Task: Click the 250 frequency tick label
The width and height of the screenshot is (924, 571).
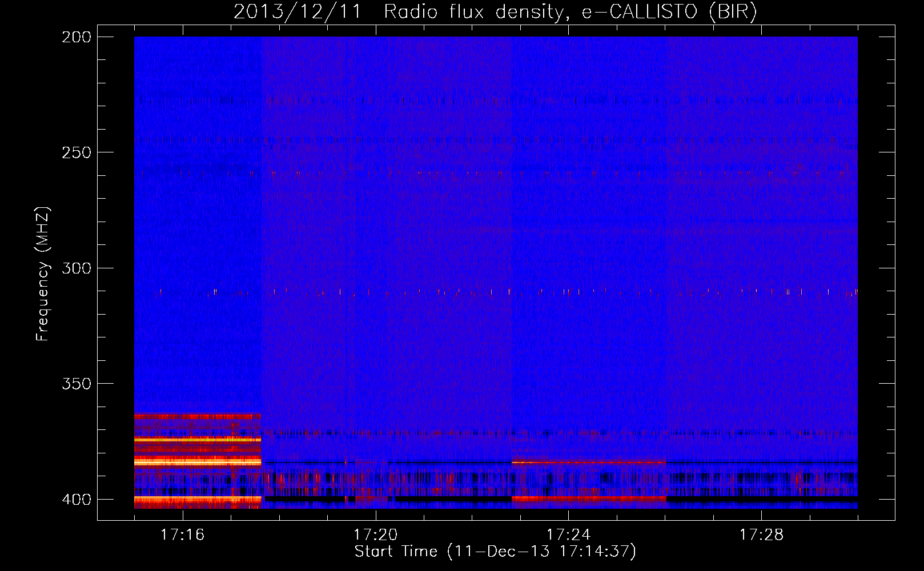Action: pos(77,152)
